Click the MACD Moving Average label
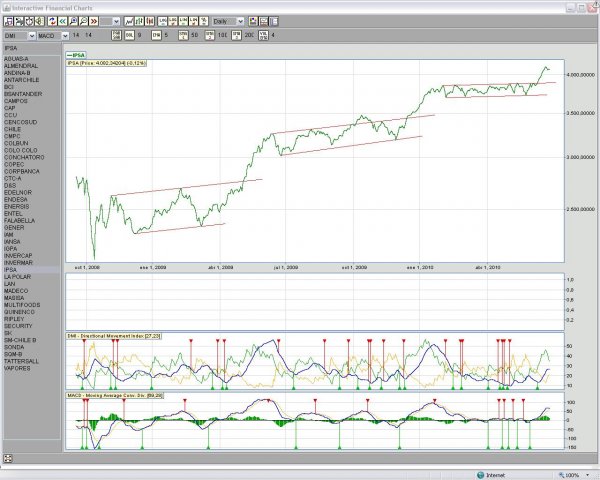The width and height of the screenshot is (600, 480). [115, 395]
